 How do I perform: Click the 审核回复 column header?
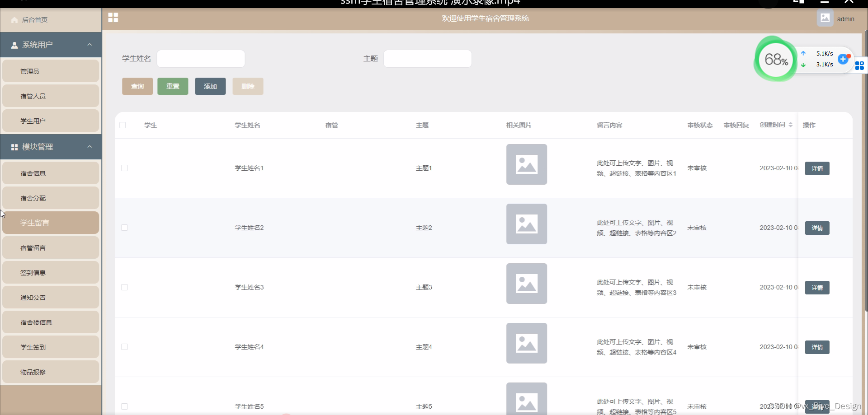point(736,125)
